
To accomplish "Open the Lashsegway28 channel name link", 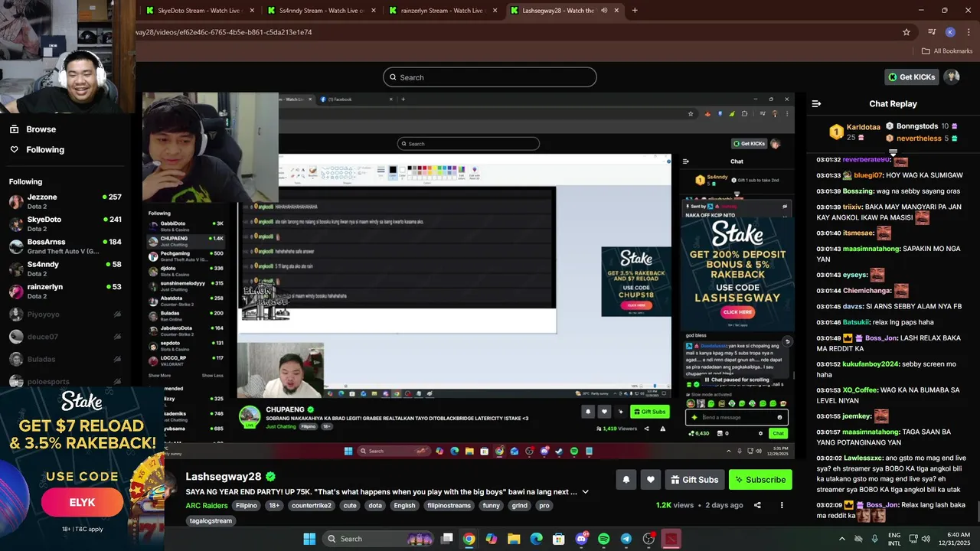I will (224, 477).
